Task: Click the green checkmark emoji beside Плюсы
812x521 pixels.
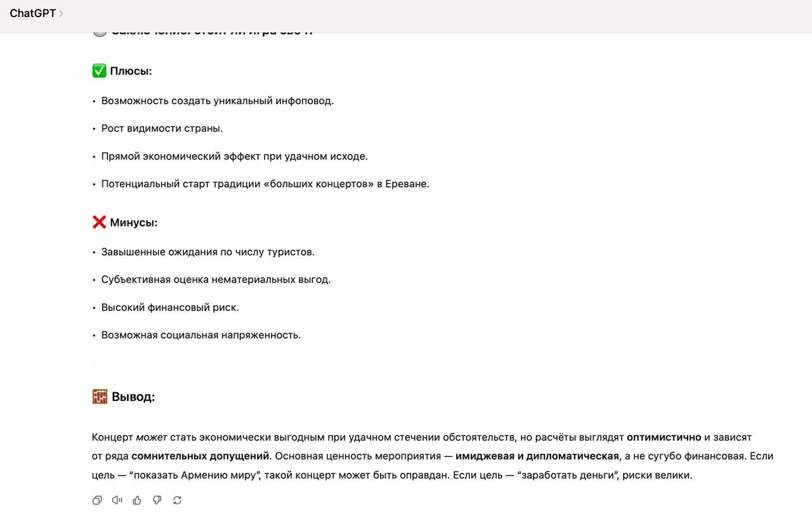Action: (99, 71)
